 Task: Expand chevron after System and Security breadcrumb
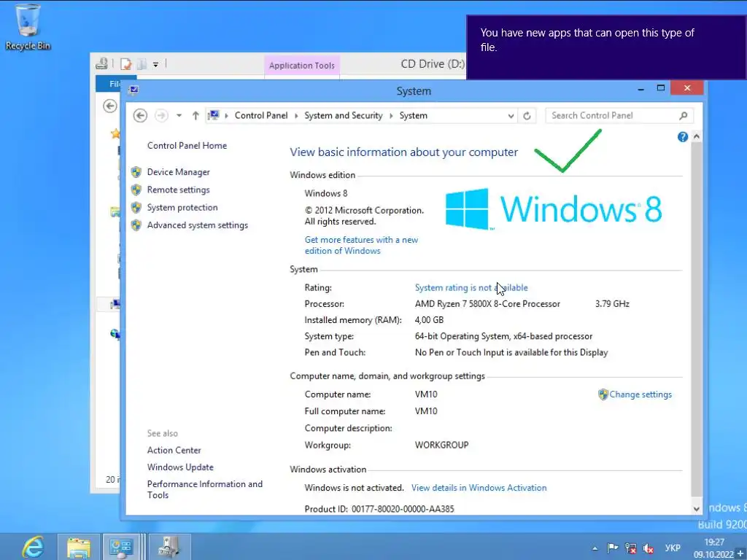[x=391, y=116]
